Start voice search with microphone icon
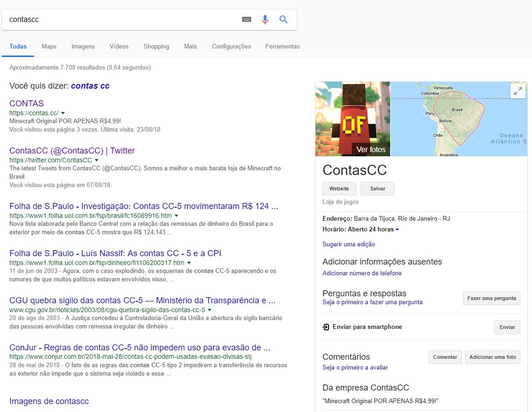 265,19
